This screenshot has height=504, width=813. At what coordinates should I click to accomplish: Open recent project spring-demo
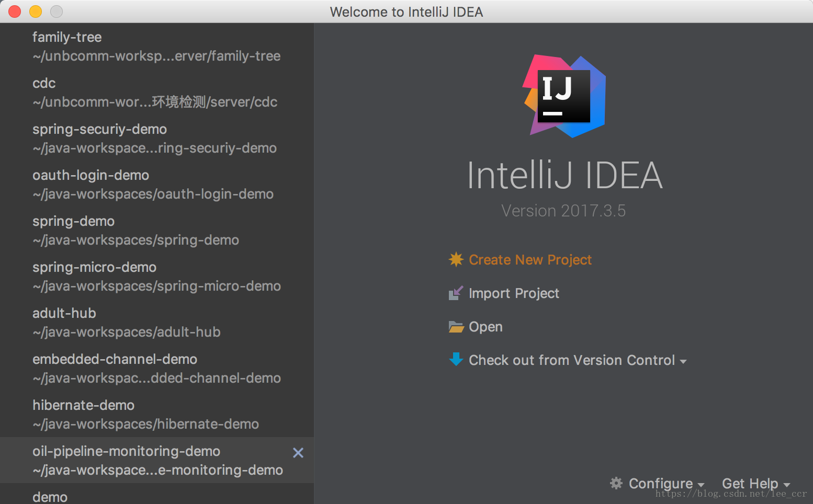click(157, 230)
